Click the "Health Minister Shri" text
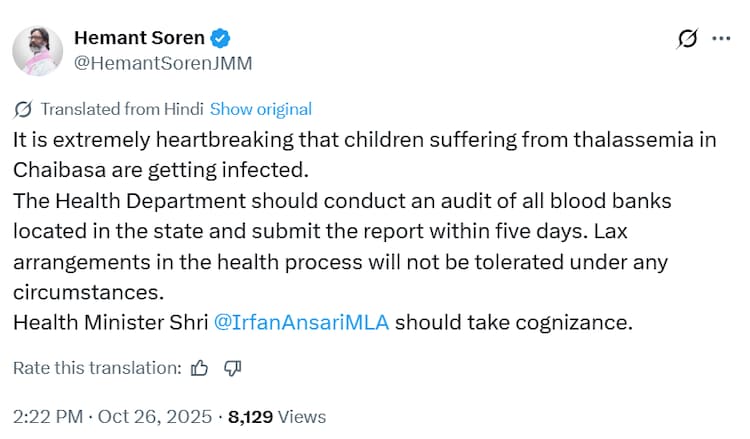The height and width of the screenshot is (439, 750). pos(108,322)
